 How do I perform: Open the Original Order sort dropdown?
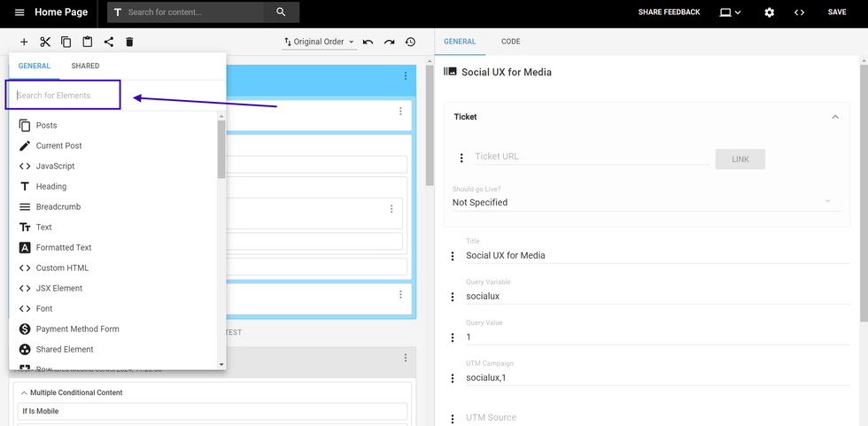[x=319, y=42]
